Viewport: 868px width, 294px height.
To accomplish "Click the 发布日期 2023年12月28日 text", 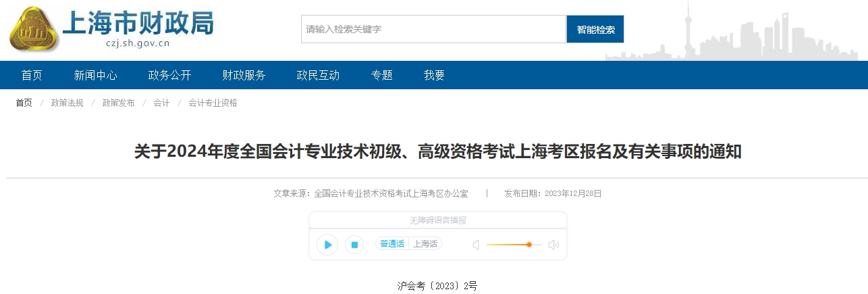I will pos(553,193).
